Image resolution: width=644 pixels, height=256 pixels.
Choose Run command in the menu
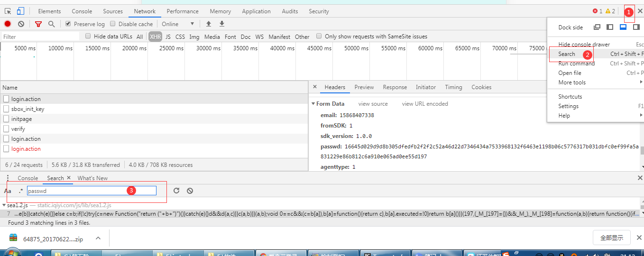pyautogui.click(x=576, y=64)
